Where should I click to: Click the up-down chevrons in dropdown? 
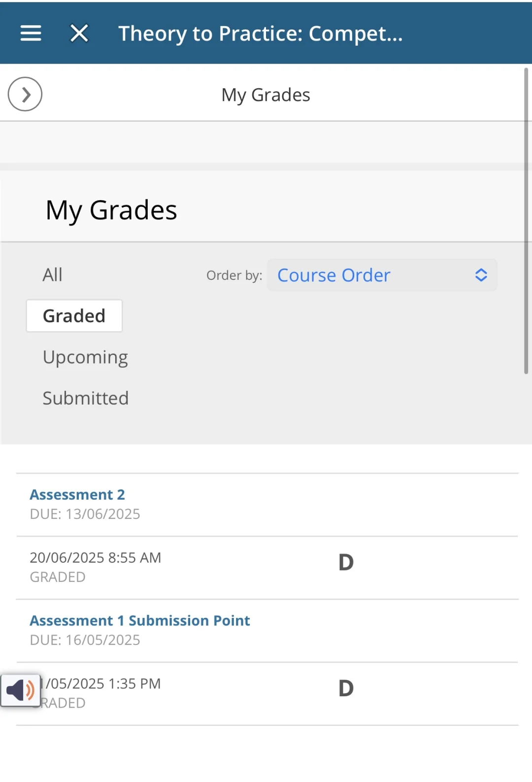pos(481,275)
